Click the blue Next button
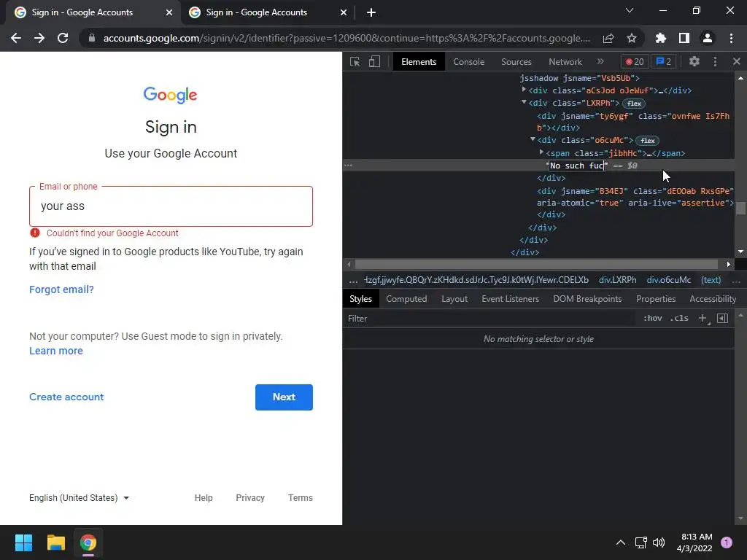This screenshot has height=560, width=747. click(x=284, y=397)
